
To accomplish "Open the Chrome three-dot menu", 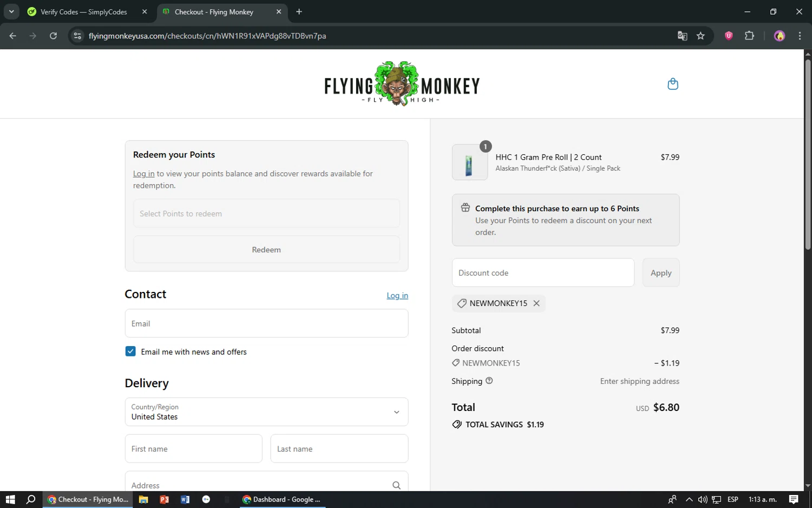I will pyautogui.click(x=800, y=36).
